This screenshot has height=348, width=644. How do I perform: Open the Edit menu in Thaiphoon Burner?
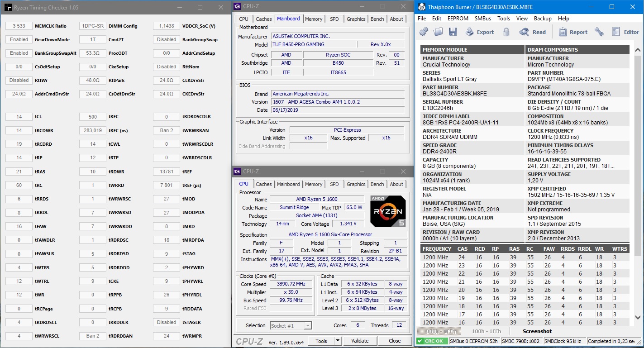coord(437,19)
